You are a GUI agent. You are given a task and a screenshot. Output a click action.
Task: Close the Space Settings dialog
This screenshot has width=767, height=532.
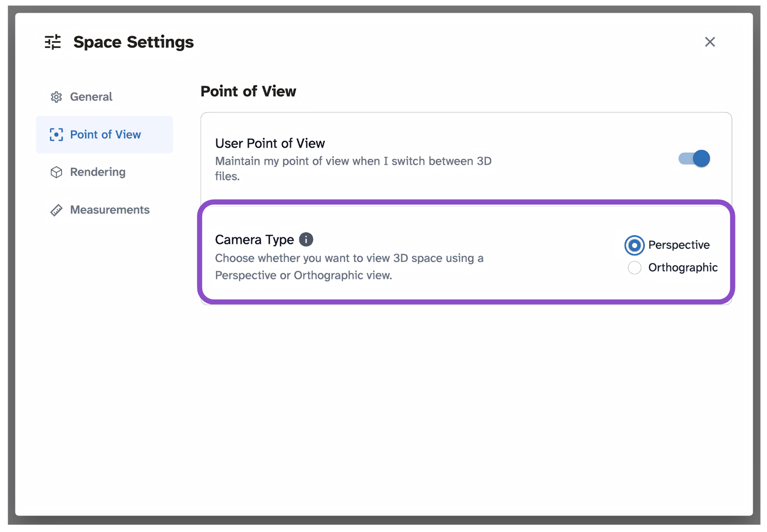point(710,42)
